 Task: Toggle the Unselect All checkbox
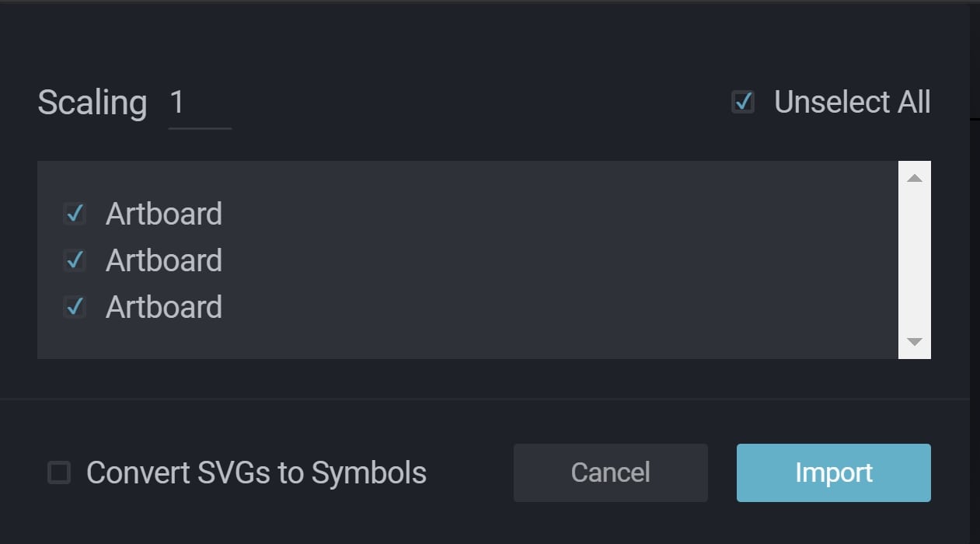[x=743, y=102]
